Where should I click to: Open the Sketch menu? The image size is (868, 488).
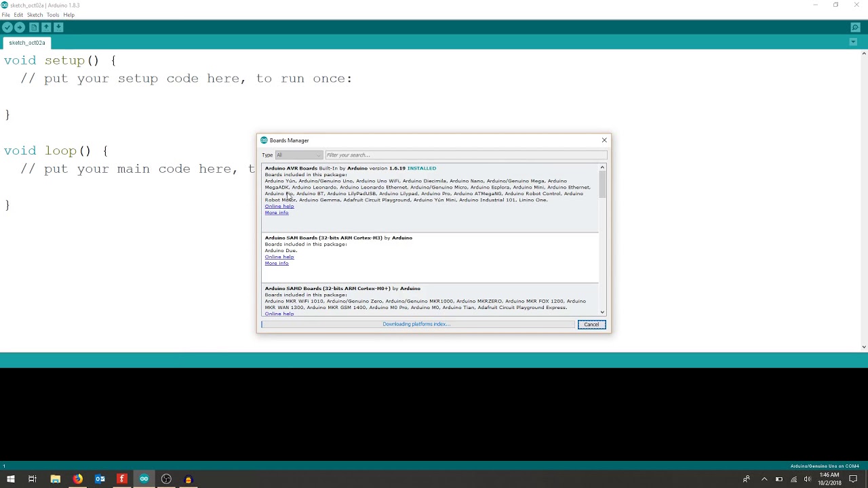[35, 15]
